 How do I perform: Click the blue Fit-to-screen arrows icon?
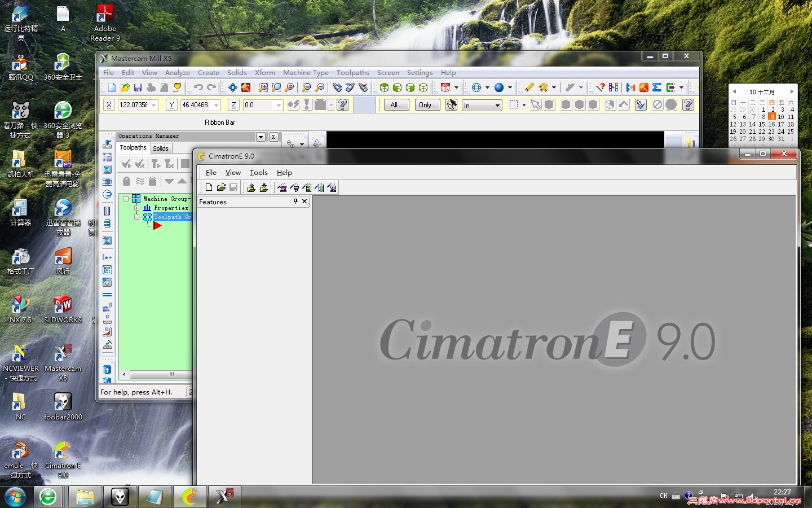click(232, 87)
